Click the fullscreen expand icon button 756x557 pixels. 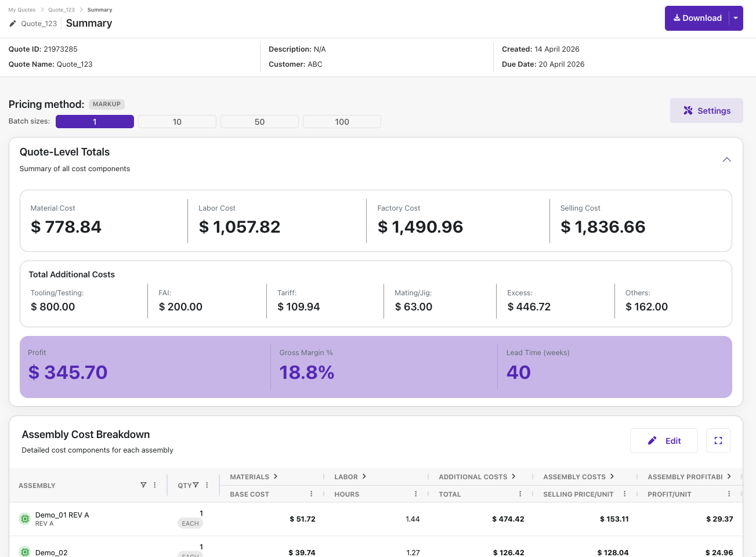pyautogui.click(x=718, y=441)
